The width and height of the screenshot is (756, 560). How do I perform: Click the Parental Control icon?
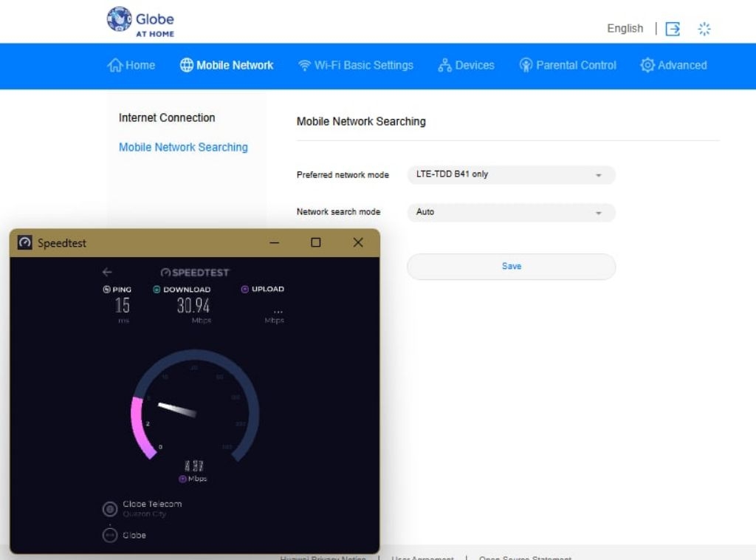coord(526,65)
